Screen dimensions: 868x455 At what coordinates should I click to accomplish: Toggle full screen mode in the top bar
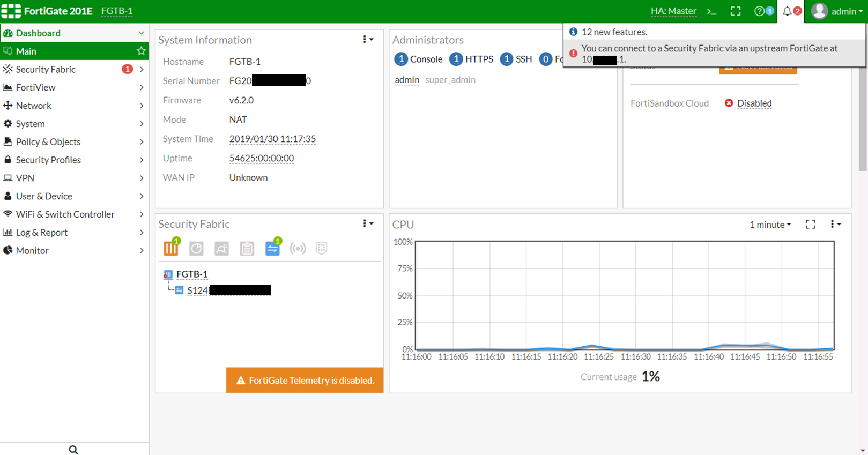point(736,11)
